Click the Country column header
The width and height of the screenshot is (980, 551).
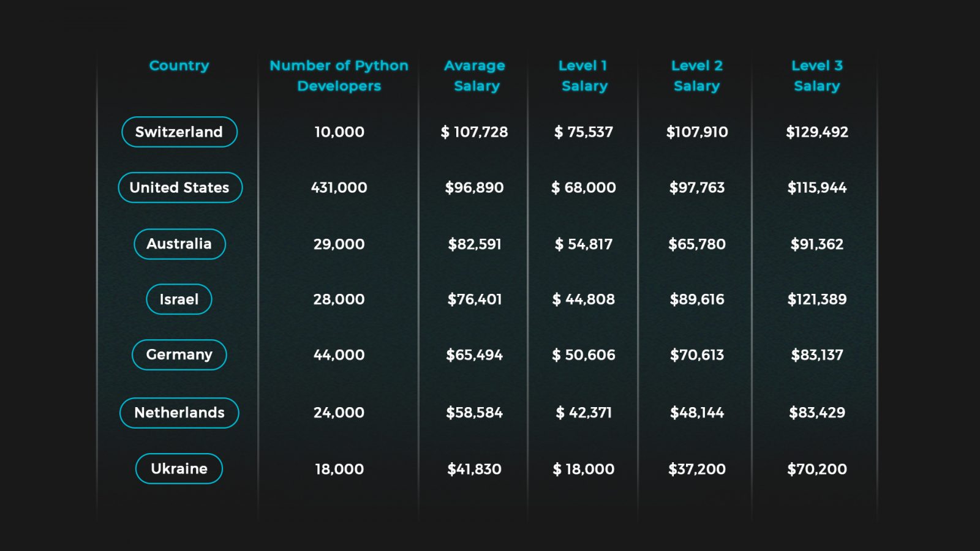(x=179, y=66)
